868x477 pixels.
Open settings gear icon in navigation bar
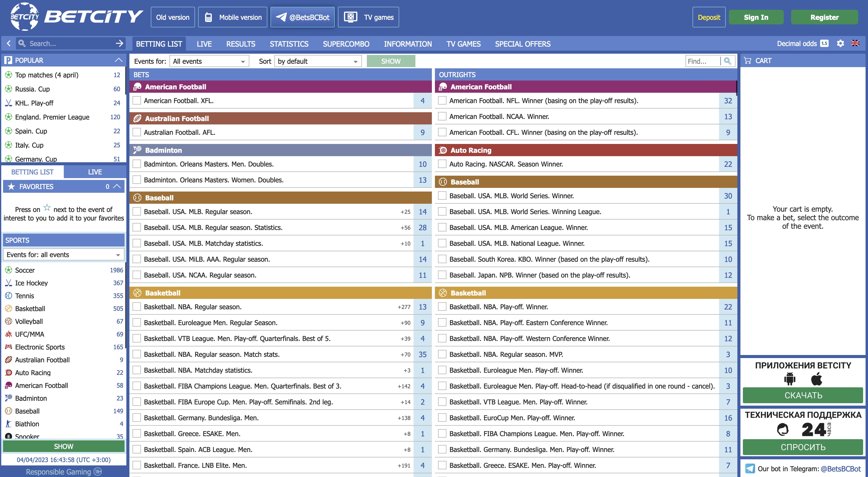840,43
